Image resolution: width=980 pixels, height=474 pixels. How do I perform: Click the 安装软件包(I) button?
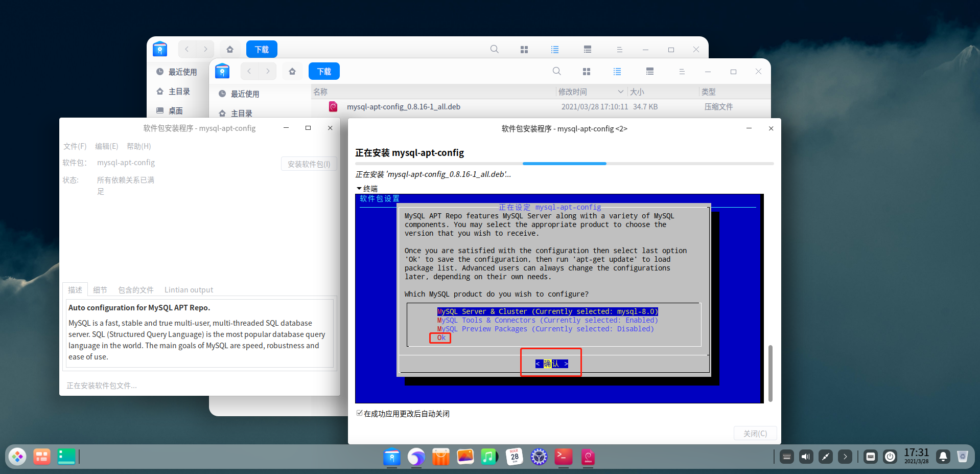point(309,164)
